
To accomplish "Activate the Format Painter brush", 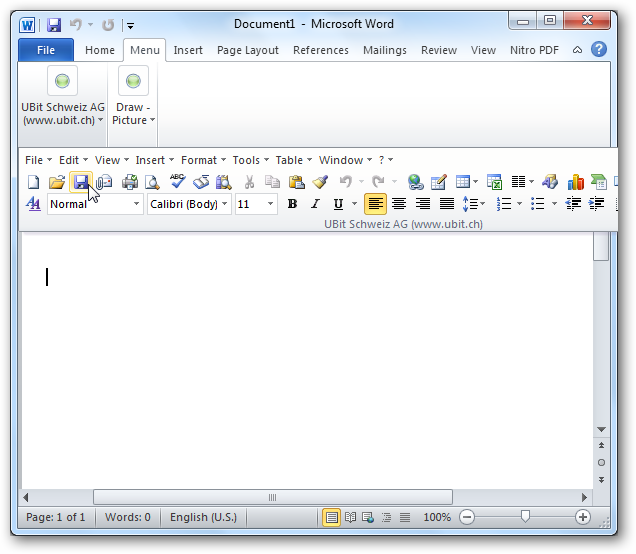I will pyautogui.click(x=320, y=182).
